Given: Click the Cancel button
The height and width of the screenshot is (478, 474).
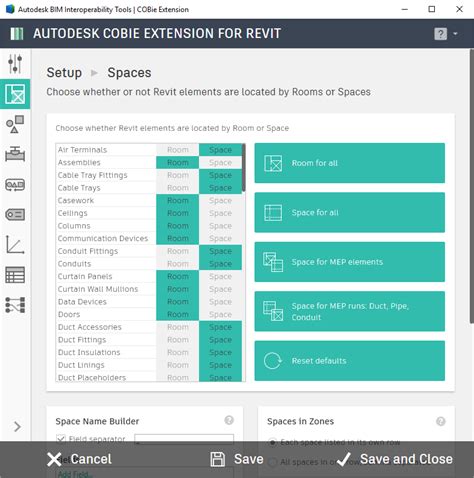Looking at the screenshot, I should (79, 459).
